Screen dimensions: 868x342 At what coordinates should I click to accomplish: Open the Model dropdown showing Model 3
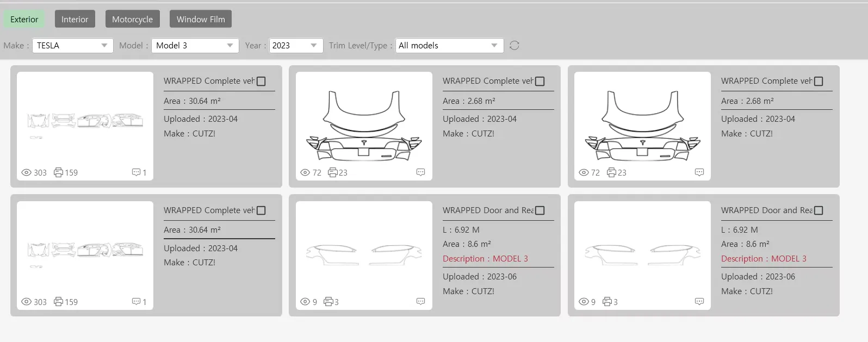pyautogui.click(x=195, y=46)
